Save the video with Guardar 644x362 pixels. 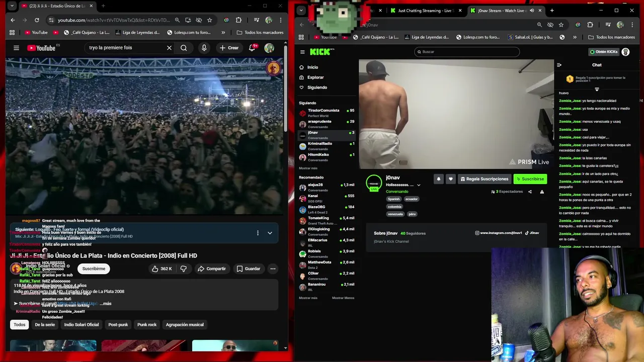tap(248, 268)
